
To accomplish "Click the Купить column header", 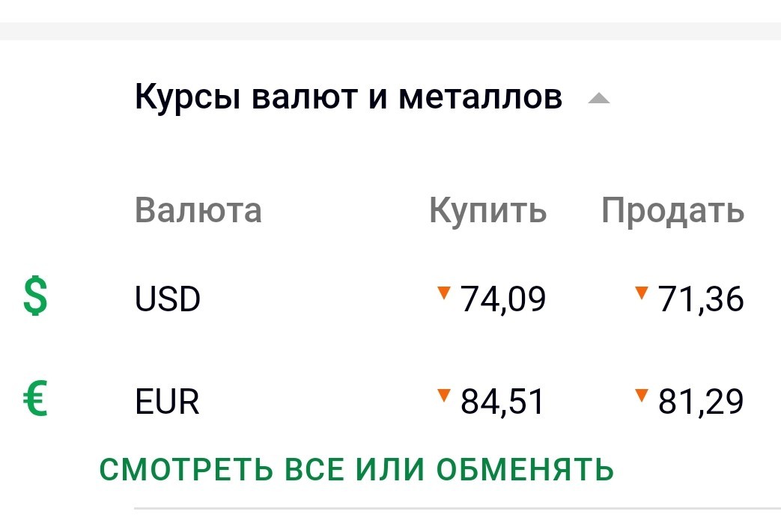I will tap(487, 212).
